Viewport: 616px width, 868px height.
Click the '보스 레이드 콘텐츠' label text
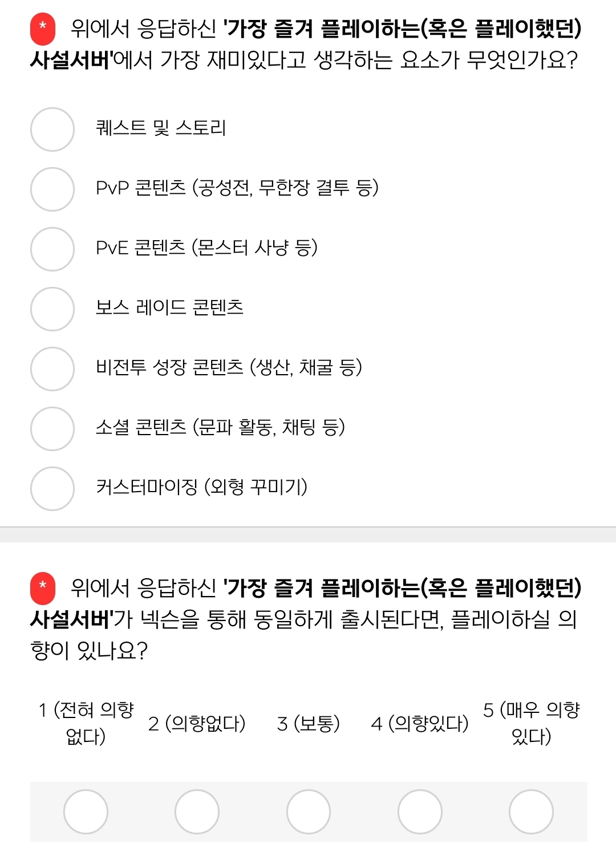(x=169, y=307)
